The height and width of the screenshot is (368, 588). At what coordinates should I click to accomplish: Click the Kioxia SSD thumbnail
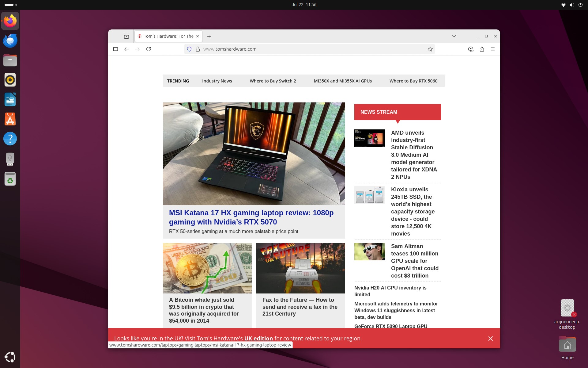[x=370, y=195]
